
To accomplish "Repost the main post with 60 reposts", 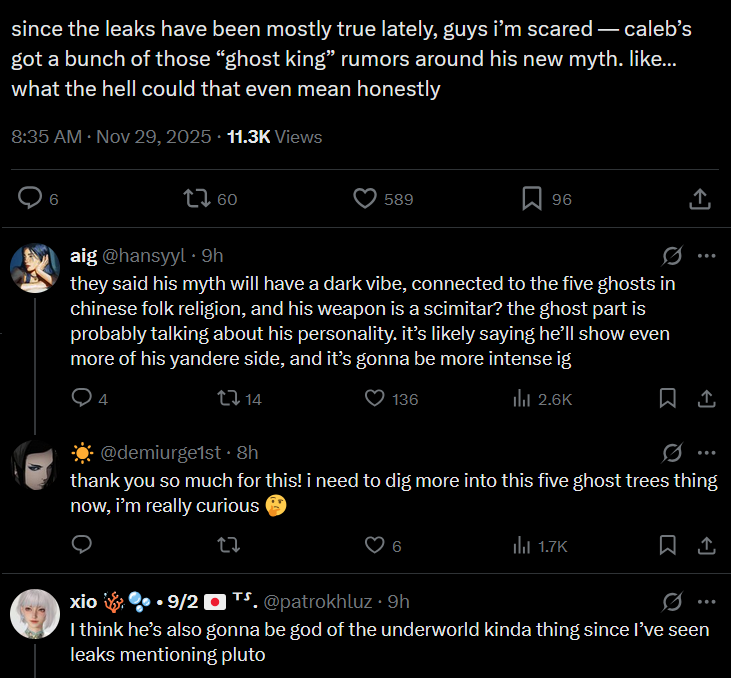I will pyautogui.click(x=197, y=199).
